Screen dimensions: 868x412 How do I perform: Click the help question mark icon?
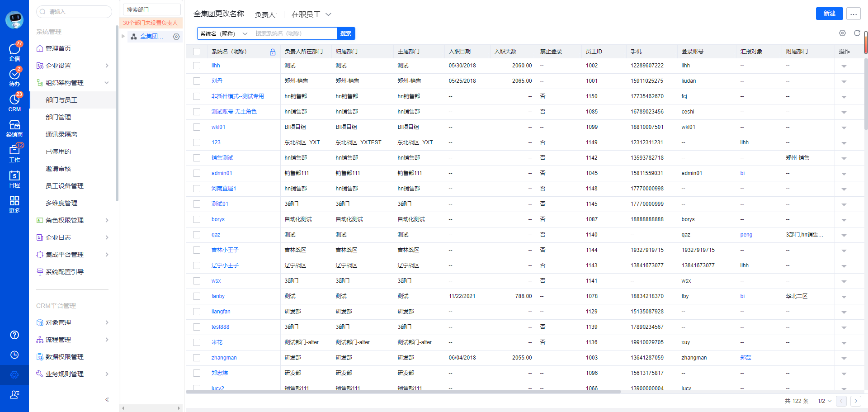coord(14,335)
